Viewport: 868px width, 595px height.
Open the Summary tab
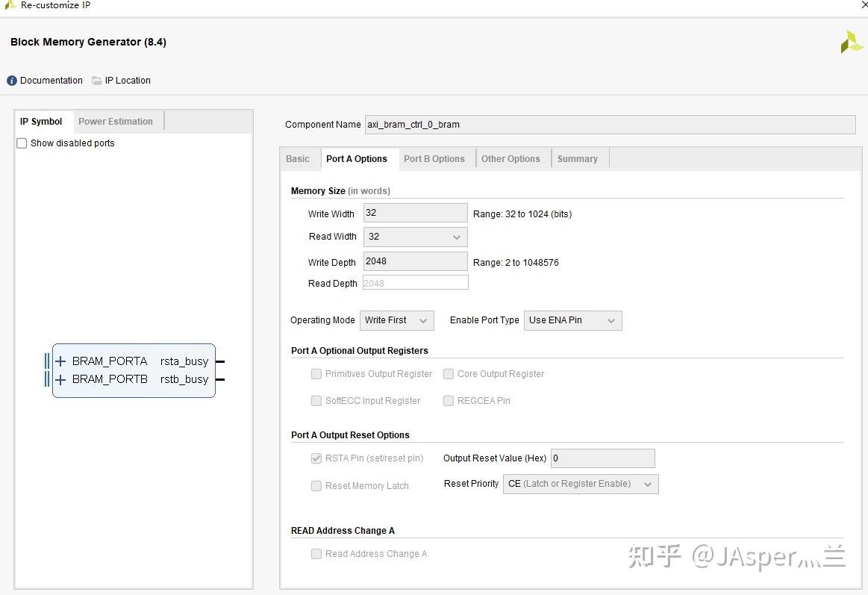click(x=578, y=158)
